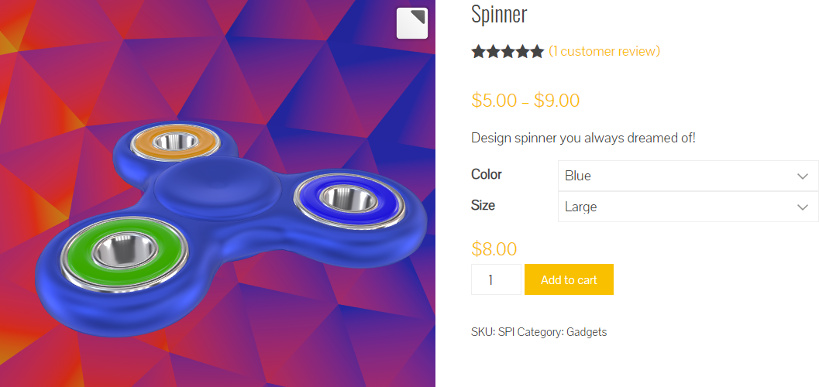The width and height of the screenshot is (819, 387).
Task: Click the Size attribute label
Action: pyautogui.click(x=483, y=205)
